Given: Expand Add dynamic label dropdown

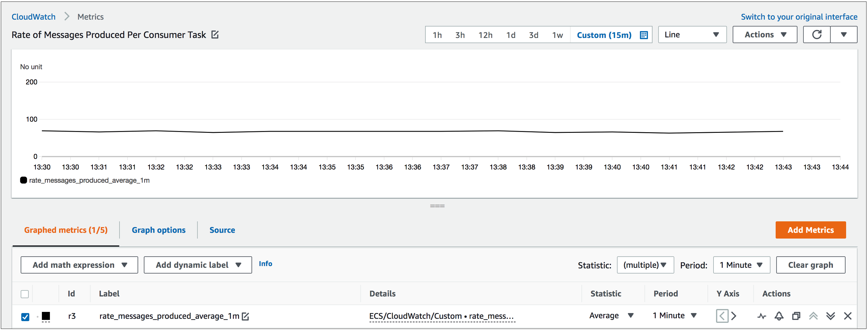Looking at the screenshot, I should click(198, 265).
